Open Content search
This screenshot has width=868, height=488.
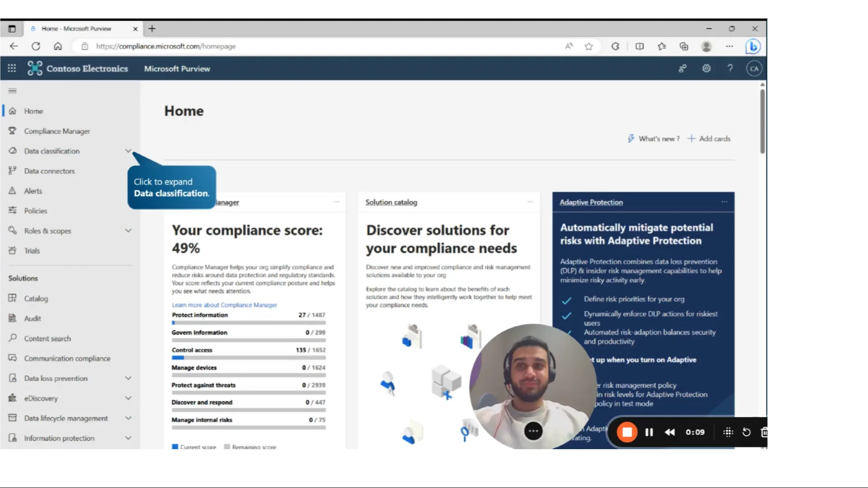coord(47,338)
